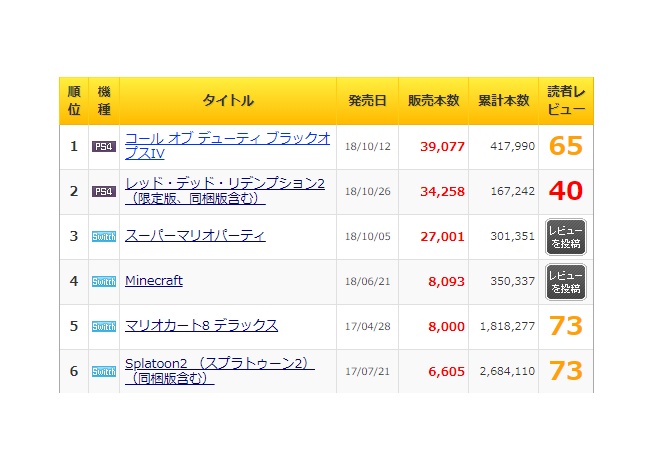Viewport: 650px width, 450px height.
Task: Select cumulative total 417,990
Action: pos(513,146)
